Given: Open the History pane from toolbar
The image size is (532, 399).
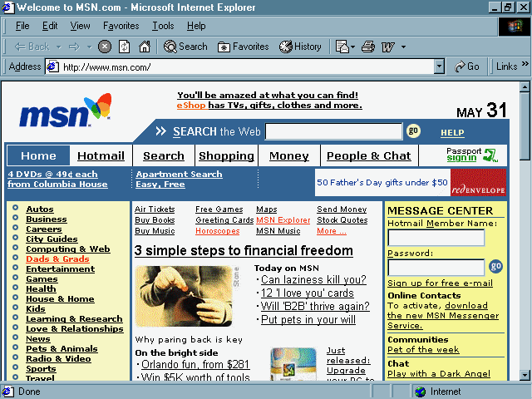Looking at the screenshot, I should point(300,47).
